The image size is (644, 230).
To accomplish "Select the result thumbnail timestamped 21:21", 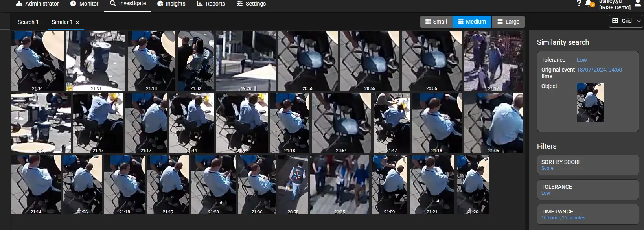I will (432, 185).
